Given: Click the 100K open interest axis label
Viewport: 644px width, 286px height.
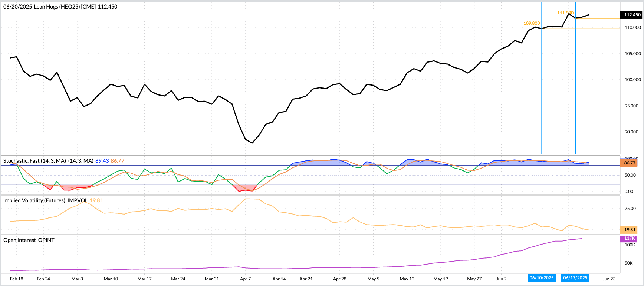Looking at the screenshot, I should coord(630,245).
